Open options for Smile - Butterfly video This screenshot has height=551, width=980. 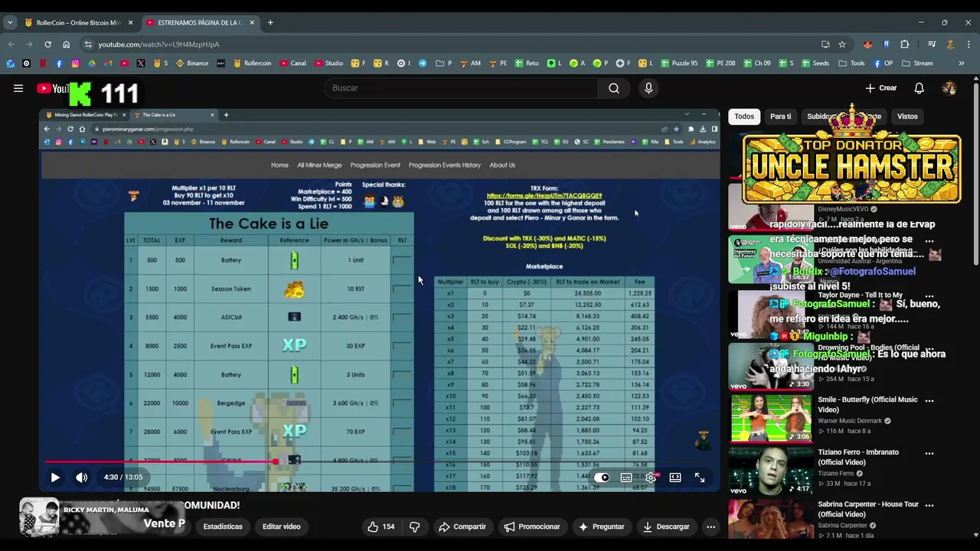click(x=929, y=400)
